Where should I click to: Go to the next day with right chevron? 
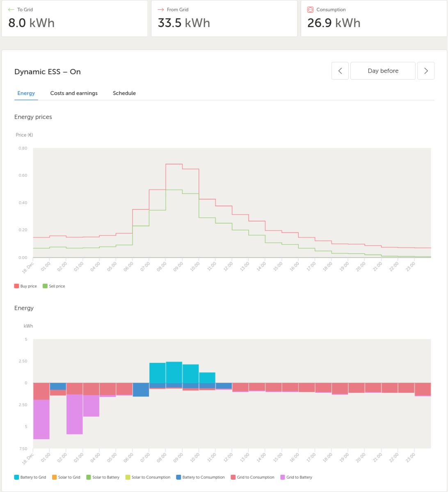click(x=426, y=71)
